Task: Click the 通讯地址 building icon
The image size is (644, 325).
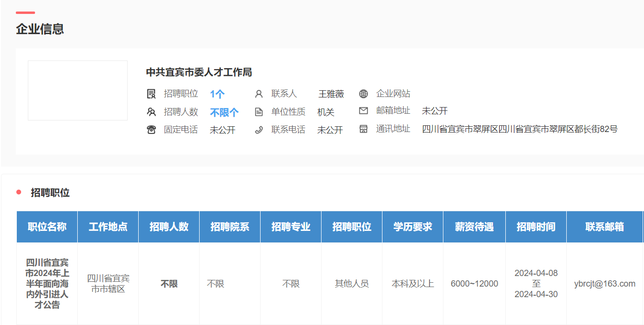Action: (x=363, y=129)
